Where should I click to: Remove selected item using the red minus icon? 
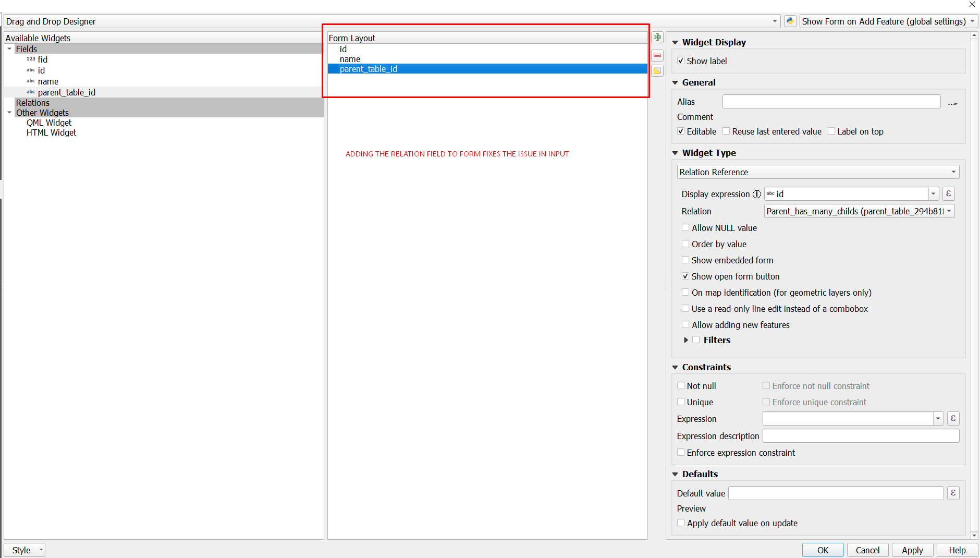click(657, 55)
